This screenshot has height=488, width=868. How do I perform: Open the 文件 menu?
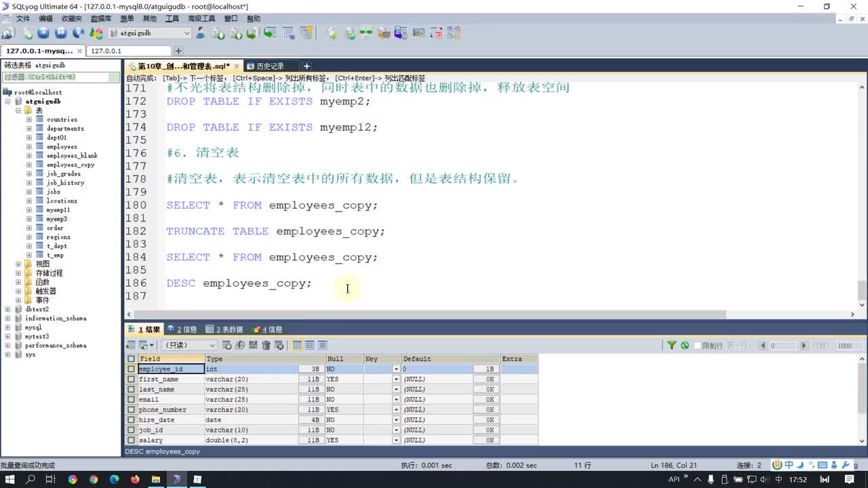coord(23,19)
